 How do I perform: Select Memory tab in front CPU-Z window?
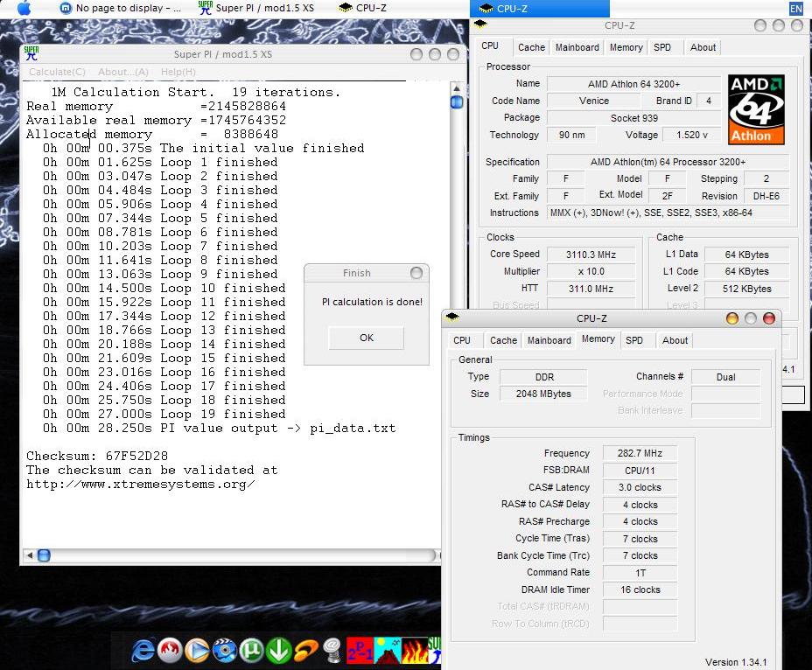[x=598, y=338]
